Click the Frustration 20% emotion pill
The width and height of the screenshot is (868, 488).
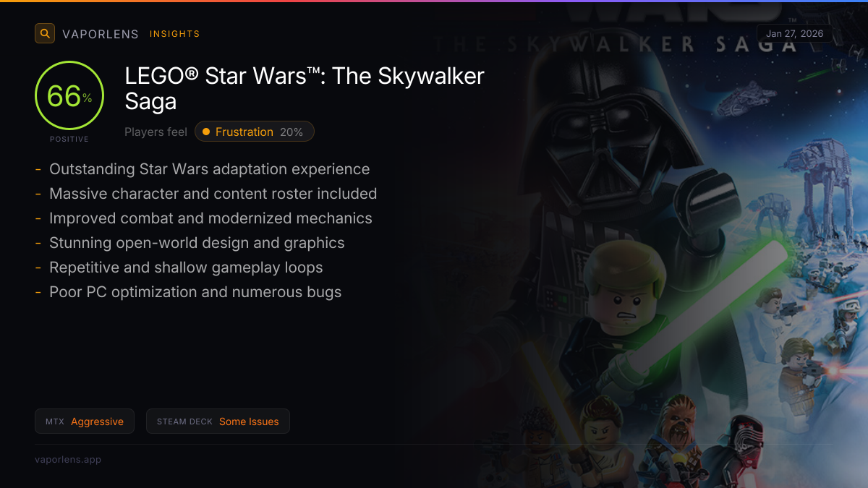click(255, 132)
